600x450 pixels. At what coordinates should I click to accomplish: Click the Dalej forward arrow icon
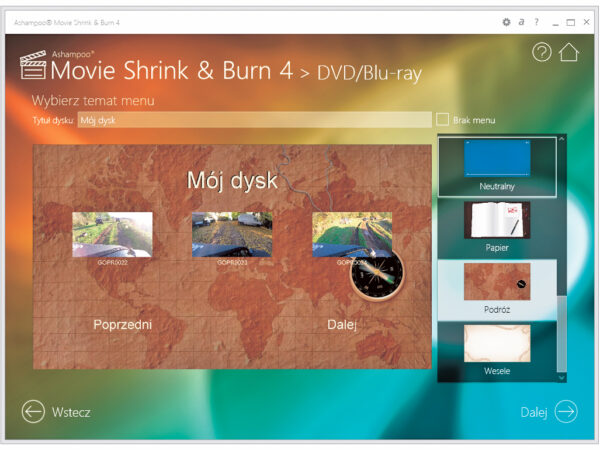pos(566,412)
